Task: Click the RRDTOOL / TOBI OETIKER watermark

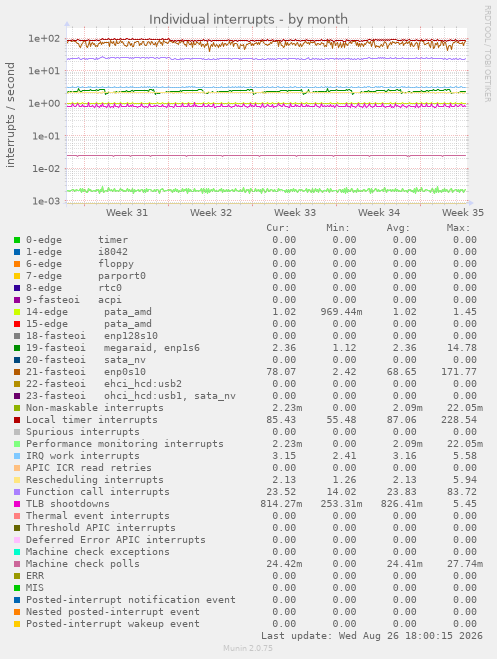Action: (x=488, y=53)
